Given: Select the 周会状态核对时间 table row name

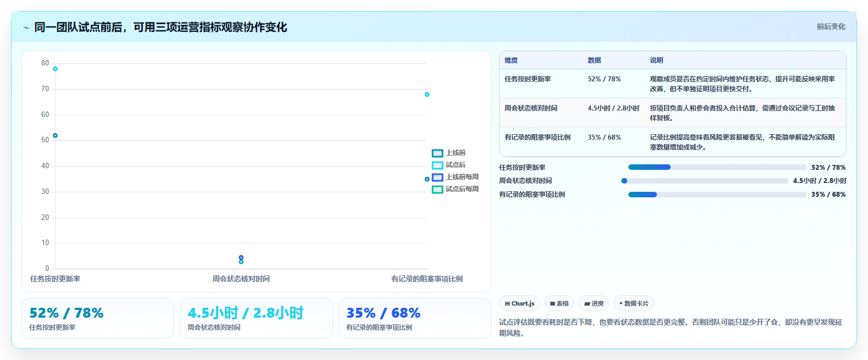Looking at the screenshot, I should [x=531, y=108].
